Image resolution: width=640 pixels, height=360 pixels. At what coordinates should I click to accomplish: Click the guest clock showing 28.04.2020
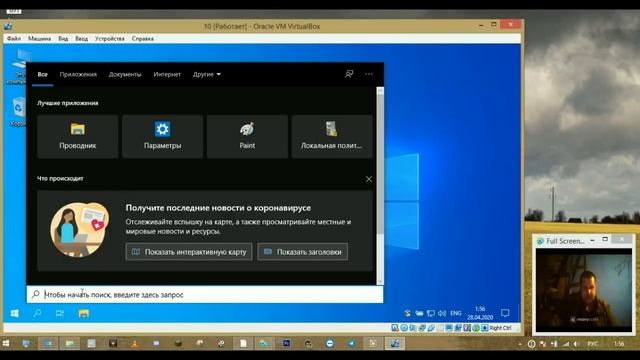click(480, 313)
